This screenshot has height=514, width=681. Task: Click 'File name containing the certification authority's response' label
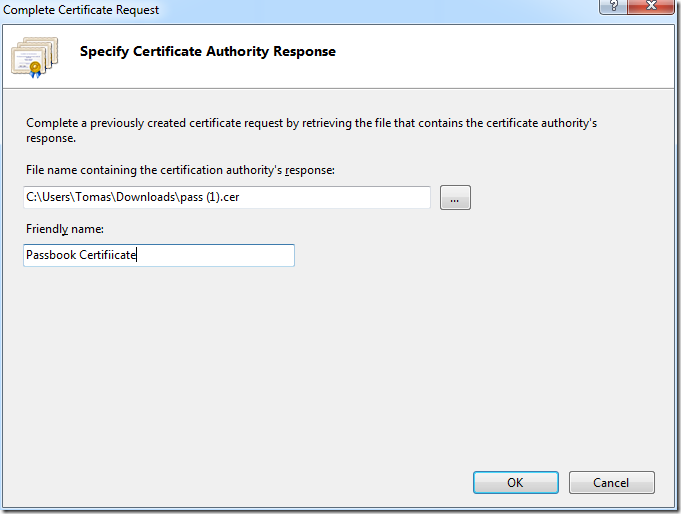[180, 170]
